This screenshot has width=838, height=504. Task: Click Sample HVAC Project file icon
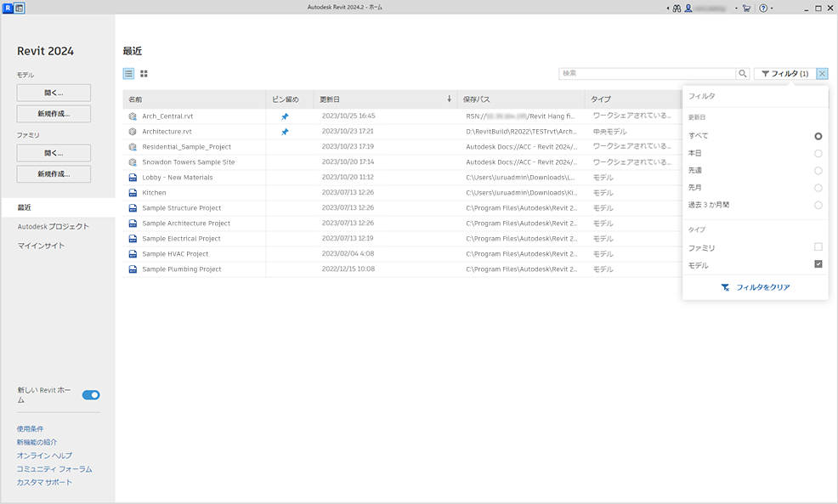[133, 254]
